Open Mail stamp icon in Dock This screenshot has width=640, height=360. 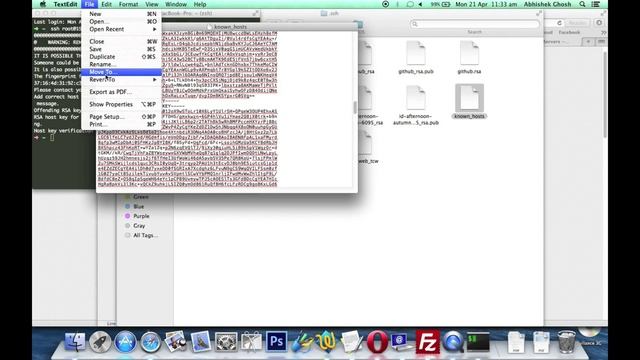click(201, 342)
